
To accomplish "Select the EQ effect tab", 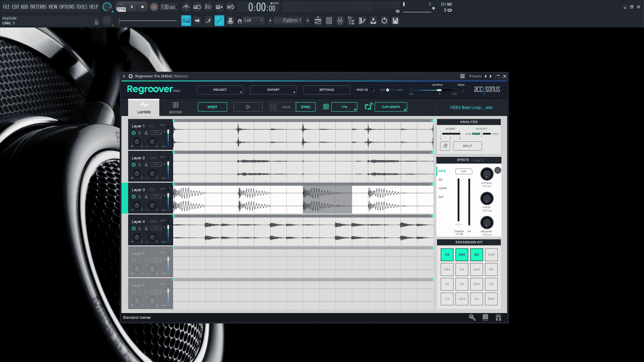I will tap(440, 180).
